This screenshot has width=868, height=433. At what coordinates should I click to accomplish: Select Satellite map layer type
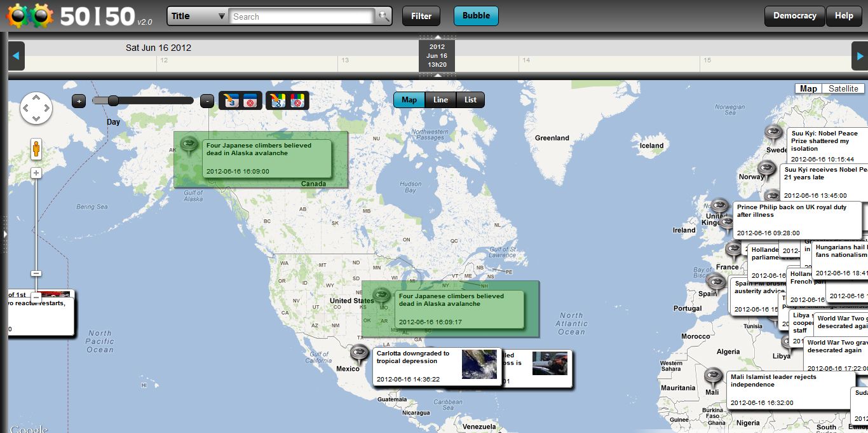[x=843, y=88]
